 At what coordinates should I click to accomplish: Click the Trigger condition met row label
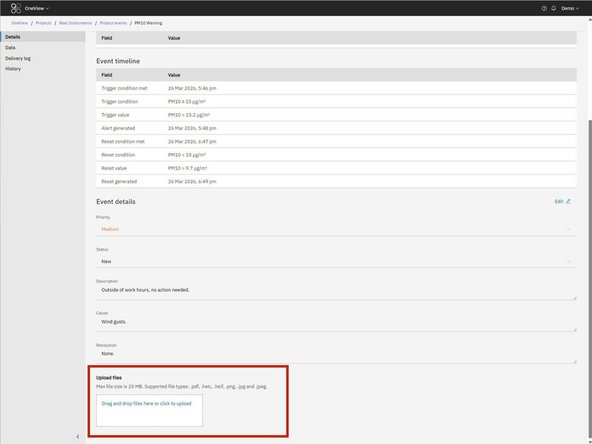click(124, 88)
